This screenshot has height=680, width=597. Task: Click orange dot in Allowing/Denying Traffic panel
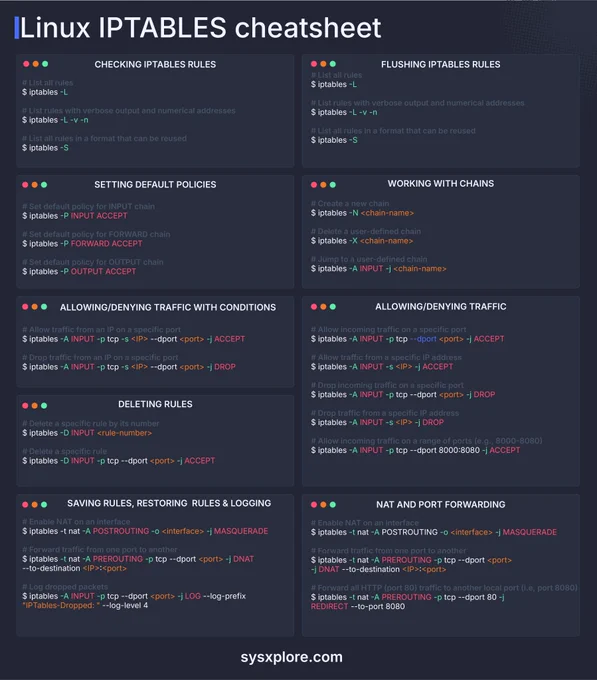323,307
